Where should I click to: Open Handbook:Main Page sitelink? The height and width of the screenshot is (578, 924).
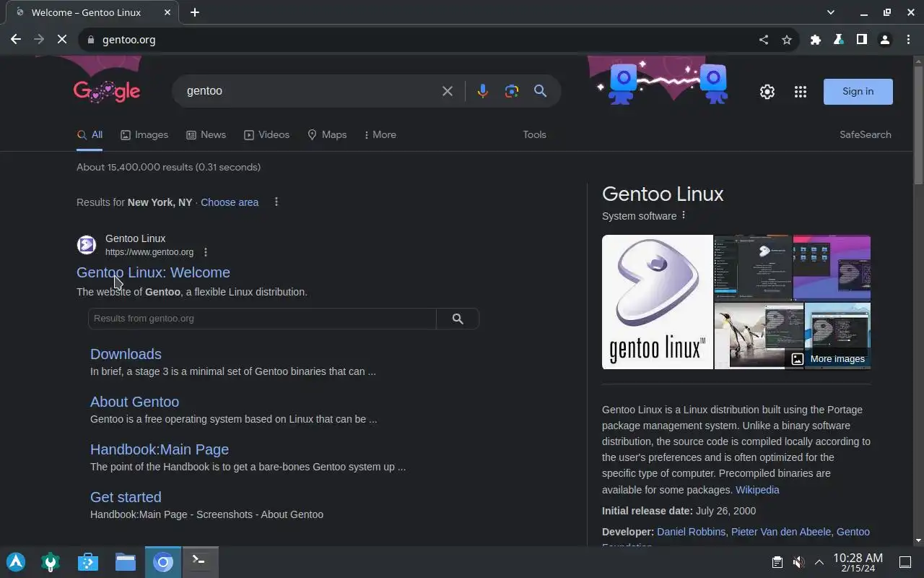(160, 449)
